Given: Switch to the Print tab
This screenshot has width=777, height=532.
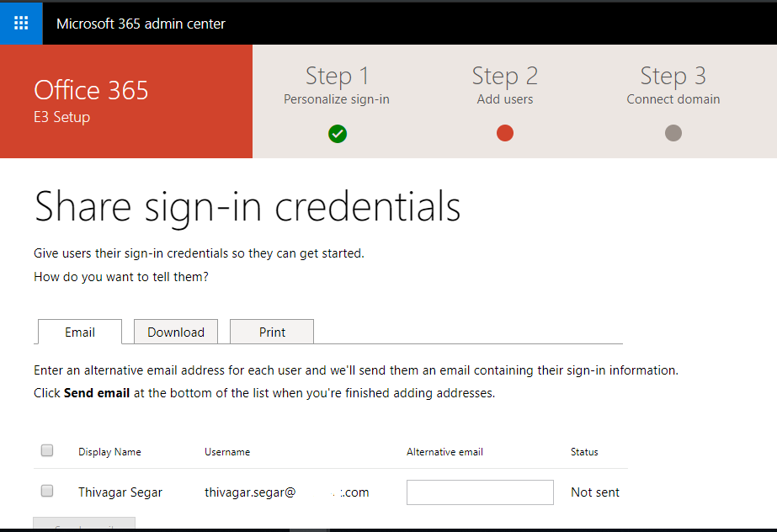Looking at the screenshot, I should [x=271, y=332].
